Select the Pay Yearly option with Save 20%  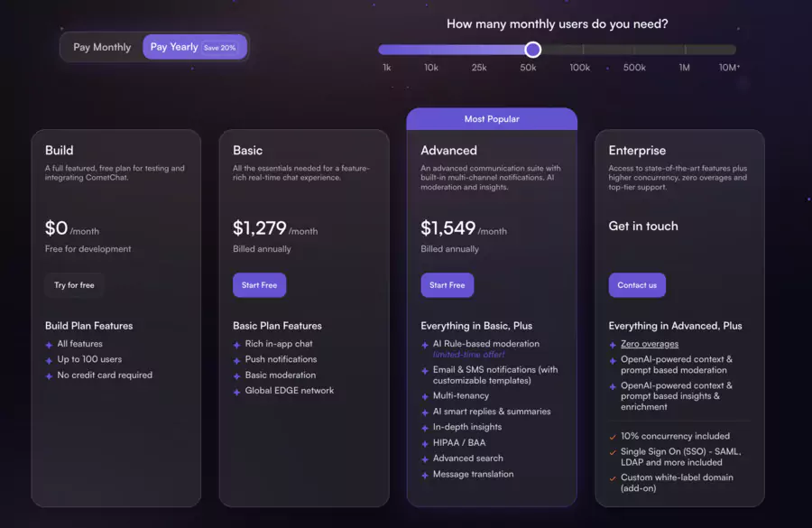(x=191, y=46)
